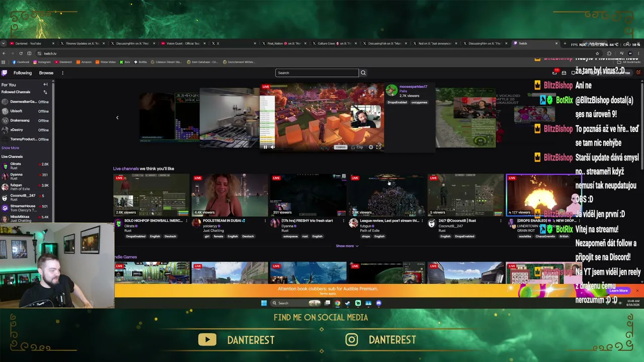Open options for 24/7 @CoconutB Rust stream
The height and width of the screenshot is (362, 644).
point(501,221)
